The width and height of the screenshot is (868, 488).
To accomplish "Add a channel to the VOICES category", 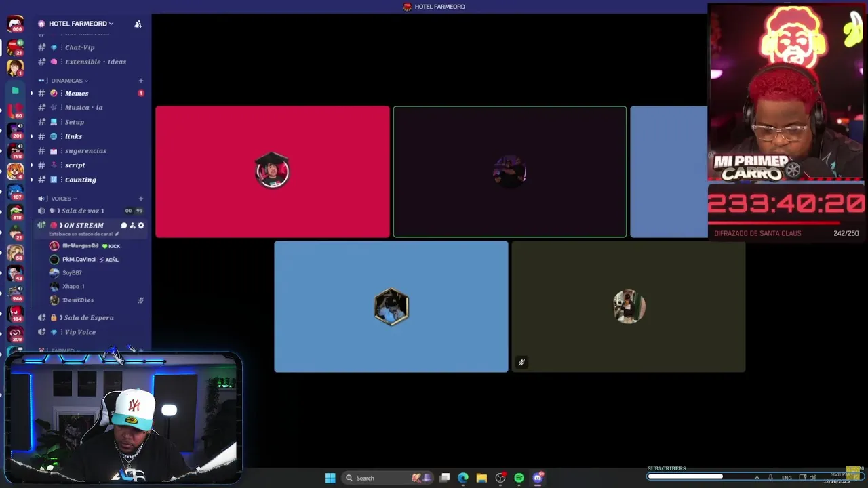I will point(141,199).
